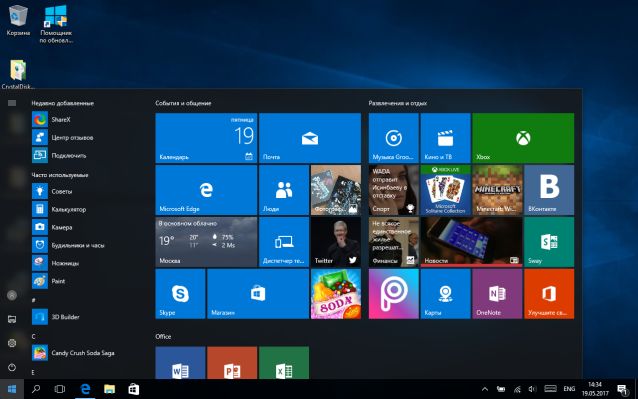Open the Люди tile
Image resolution: width=638 pixels, height=399 pixels.
pyautogui.click(x=284, y=190)
